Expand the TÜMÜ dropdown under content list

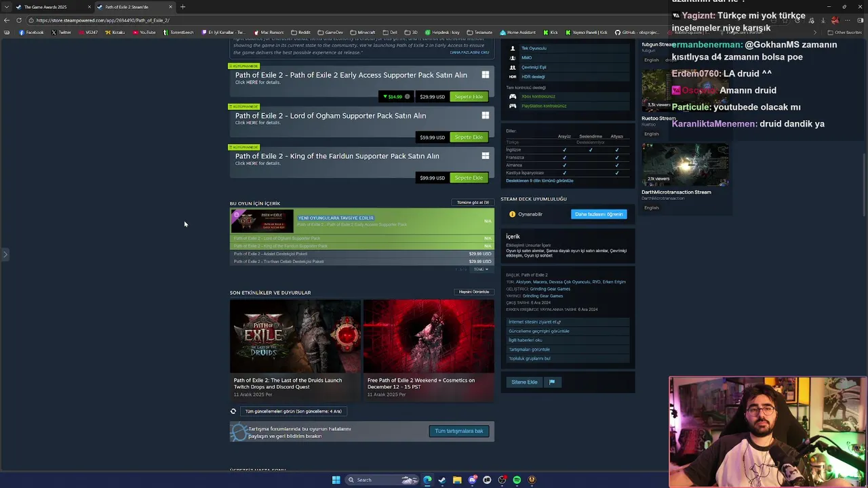click(481, 270)
